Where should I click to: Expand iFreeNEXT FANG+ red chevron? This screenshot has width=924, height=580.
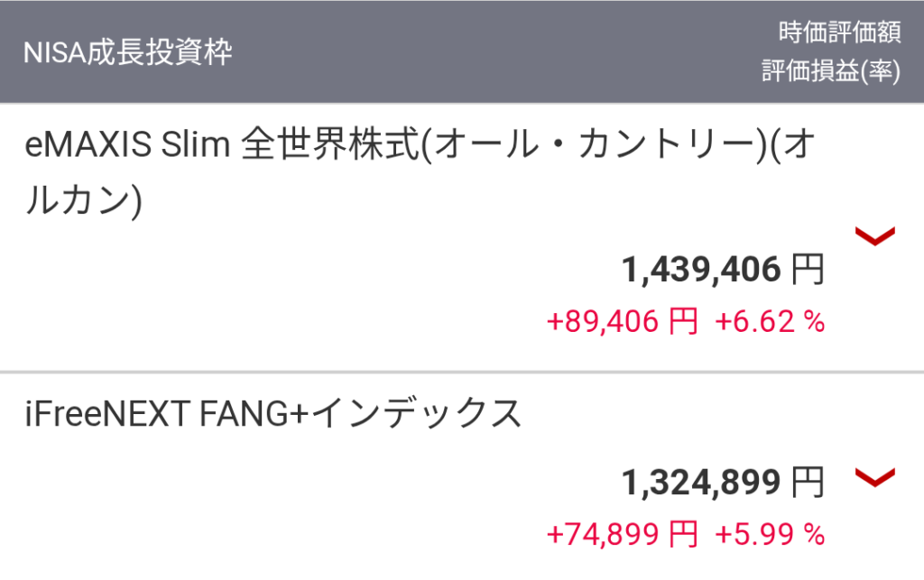pos(874,477)
